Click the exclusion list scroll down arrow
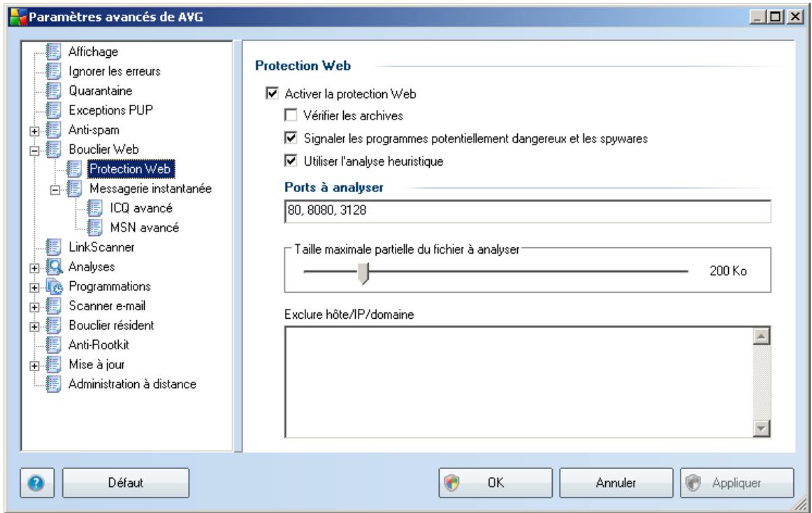Screen dimensions: 812x513 [761, 428]
